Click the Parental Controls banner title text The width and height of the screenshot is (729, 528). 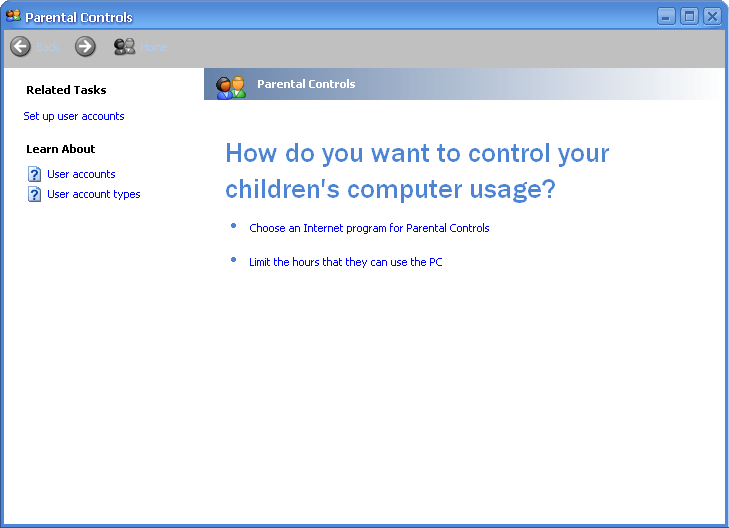pyautogui.click(x=306, y=84)
